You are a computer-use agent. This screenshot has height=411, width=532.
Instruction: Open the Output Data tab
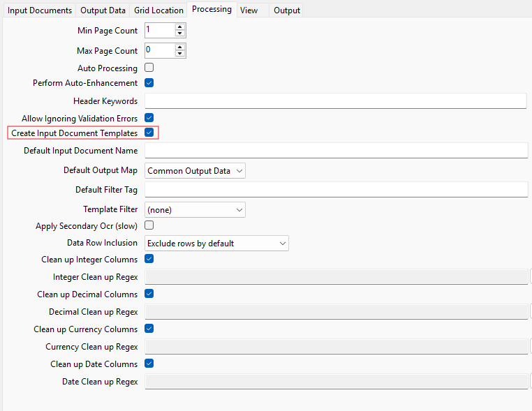coord(103,10)
